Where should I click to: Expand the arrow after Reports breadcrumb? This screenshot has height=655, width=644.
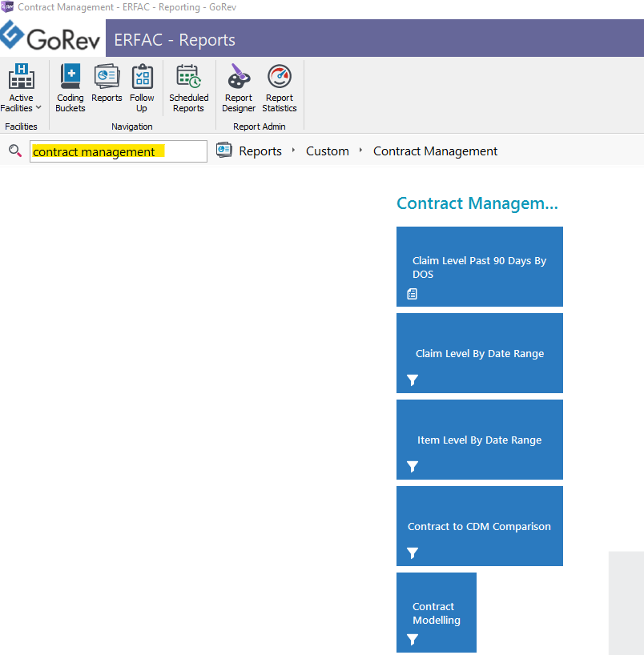(x=293, y=150)
